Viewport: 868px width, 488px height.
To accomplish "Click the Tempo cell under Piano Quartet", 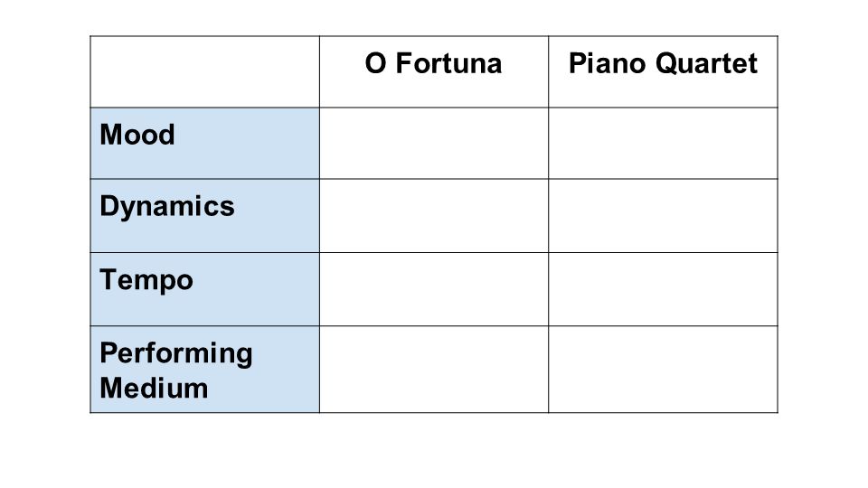I will (x=663, y=289).
